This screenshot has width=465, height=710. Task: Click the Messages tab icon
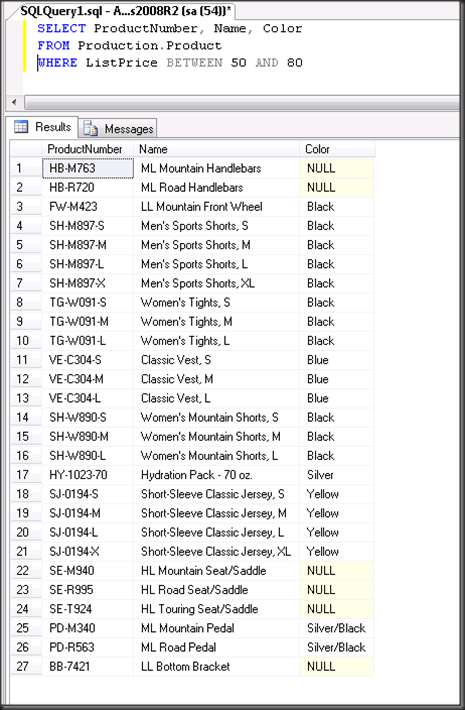[91, 129]
